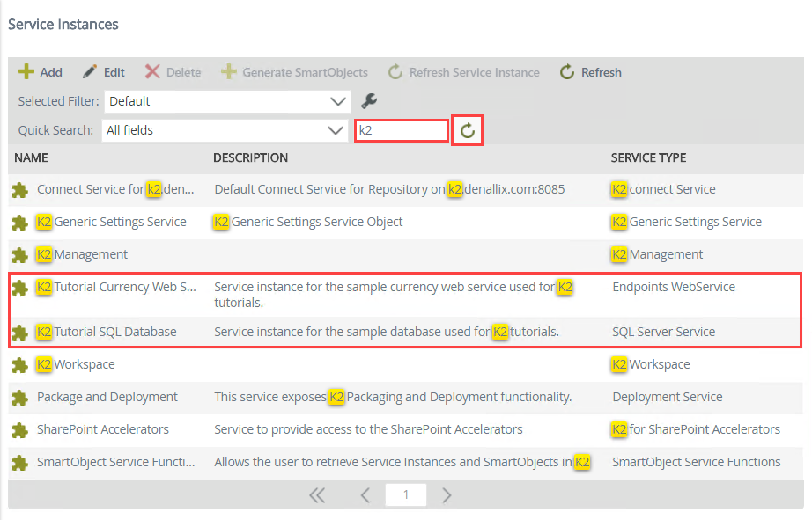812x520 pixels.
Task: Open the Selected Filter Default dropdown
Action: (227, 101)
